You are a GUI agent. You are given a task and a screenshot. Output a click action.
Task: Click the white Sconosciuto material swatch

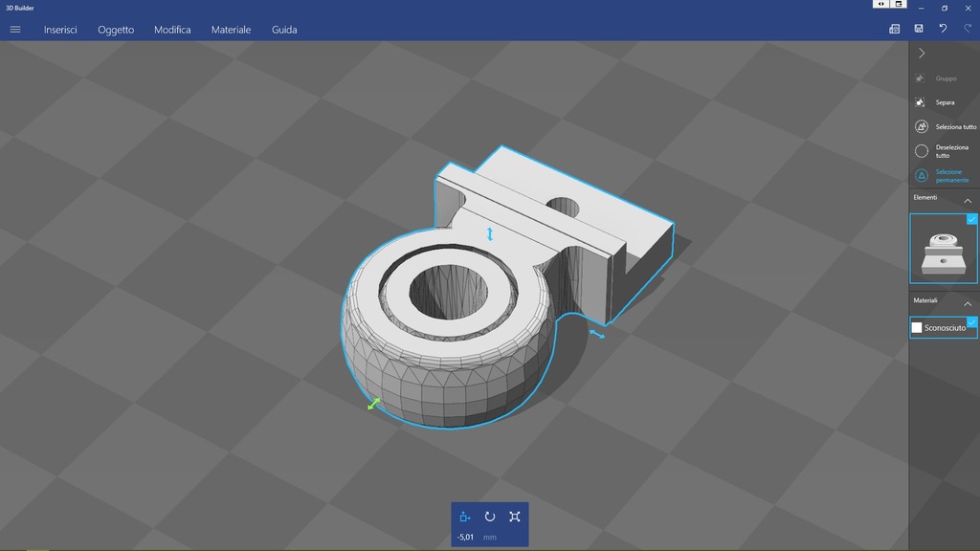(x=917, y=328)
